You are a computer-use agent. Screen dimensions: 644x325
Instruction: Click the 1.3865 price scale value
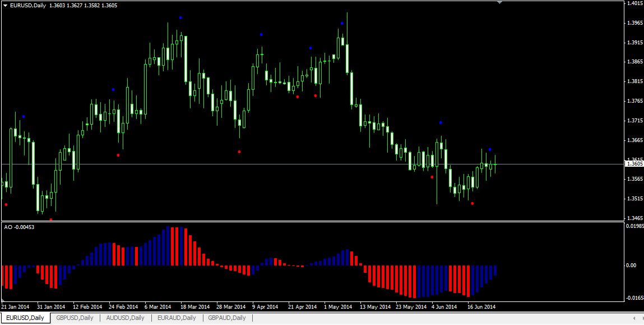coord(634,62)
